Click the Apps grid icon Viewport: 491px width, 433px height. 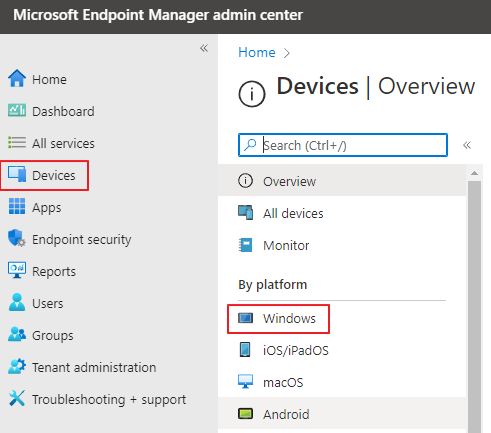[17, 206]
